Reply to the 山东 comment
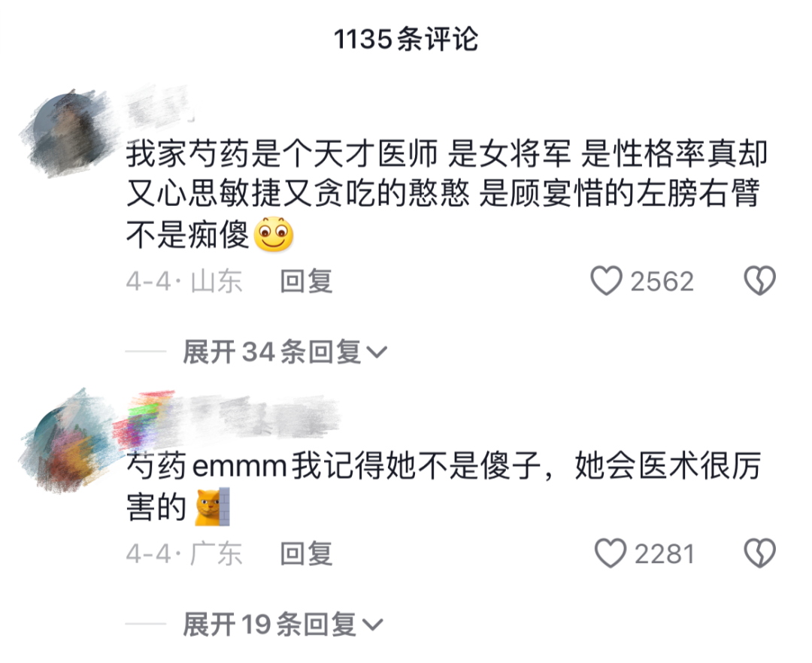This screenshot has height=663, width=812. [306, 282]
